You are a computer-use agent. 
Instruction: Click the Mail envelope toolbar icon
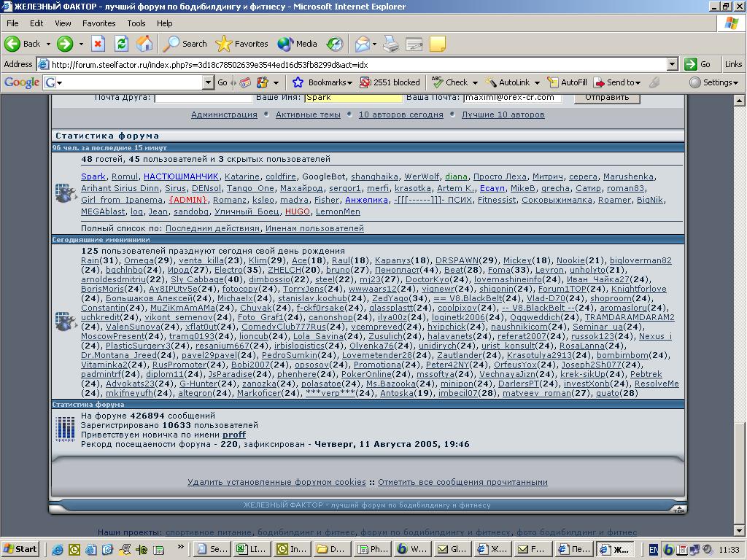pos(363,44)
